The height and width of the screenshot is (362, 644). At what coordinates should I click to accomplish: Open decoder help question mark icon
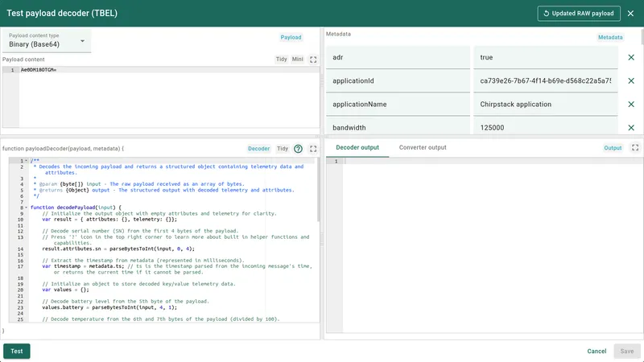[x=298, y=149]
